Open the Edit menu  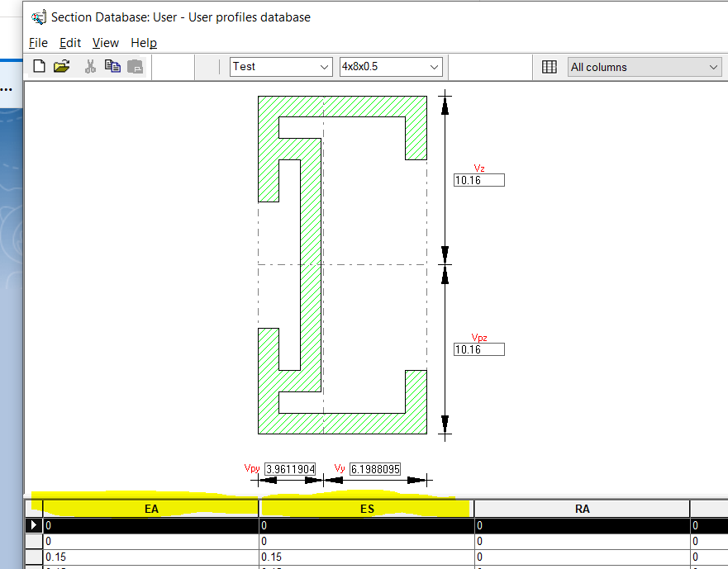tap(69, 43)
